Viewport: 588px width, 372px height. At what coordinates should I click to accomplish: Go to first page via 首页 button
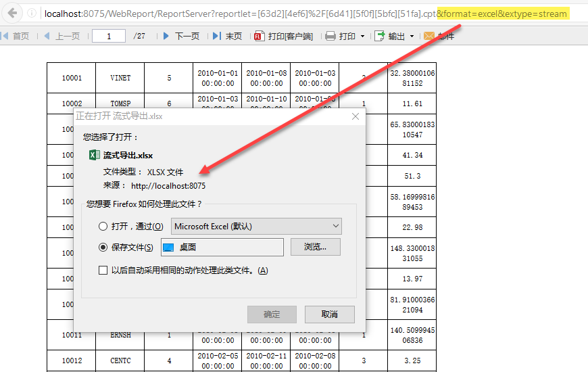pos(16,36)
